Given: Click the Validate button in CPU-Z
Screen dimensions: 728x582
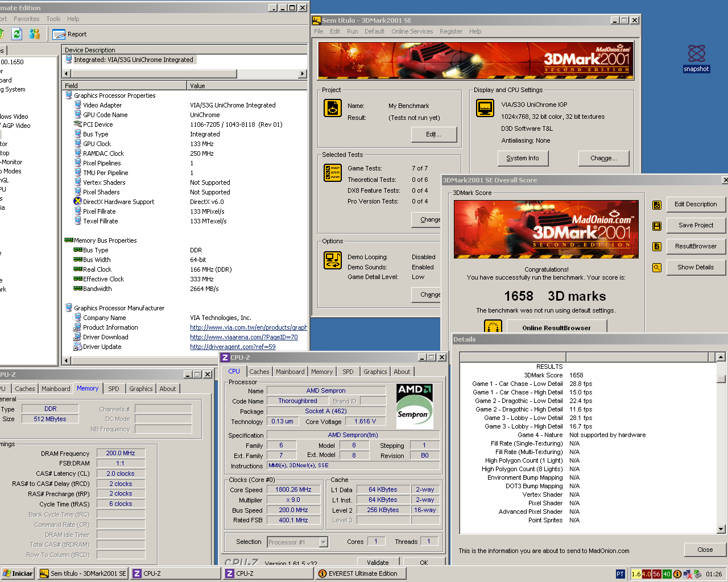Looking at the screenshot, I should click(378, 562).
